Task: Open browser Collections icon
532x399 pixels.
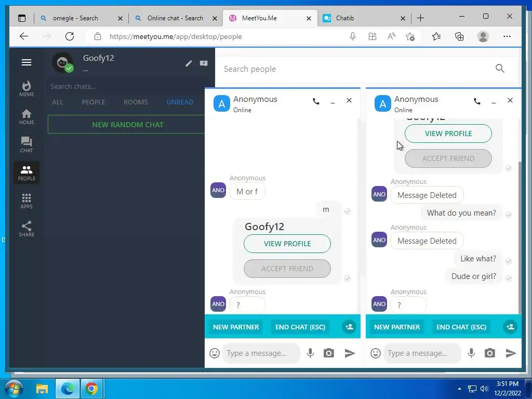Action: click(x=459, y=36)
